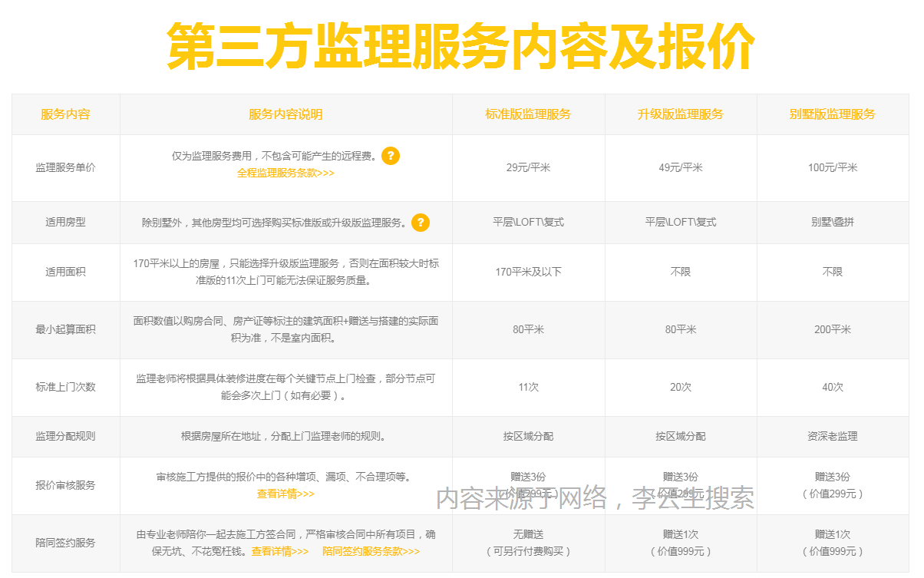Click the 服务内容说明 column header

click(285, 114)
